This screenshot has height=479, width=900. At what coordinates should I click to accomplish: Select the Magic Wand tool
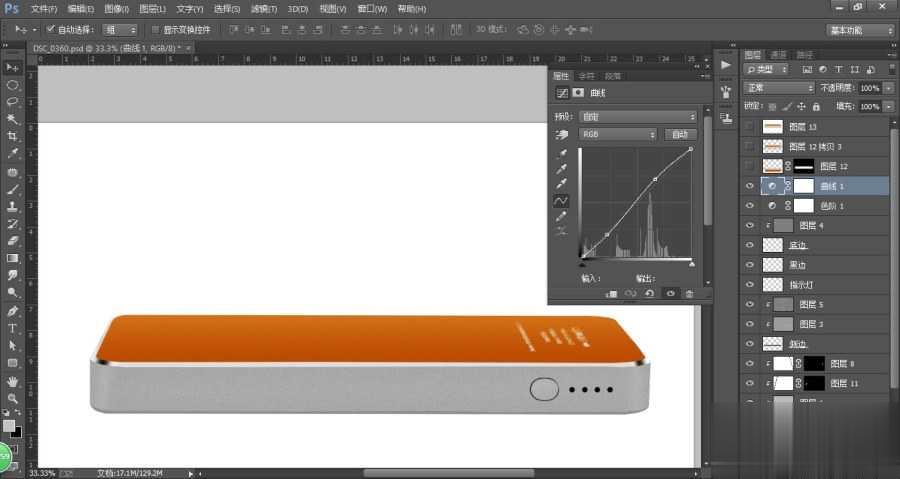(x=12, y=119)
